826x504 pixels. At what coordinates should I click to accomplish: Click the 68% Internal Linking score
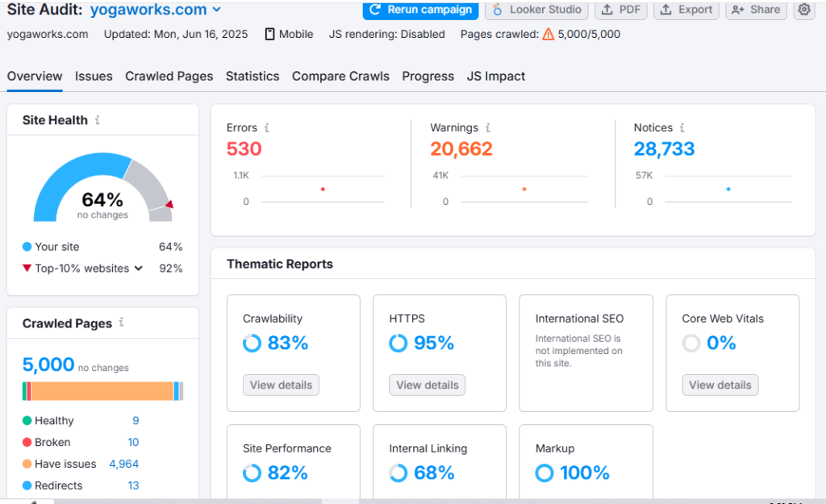pos(434,473)
